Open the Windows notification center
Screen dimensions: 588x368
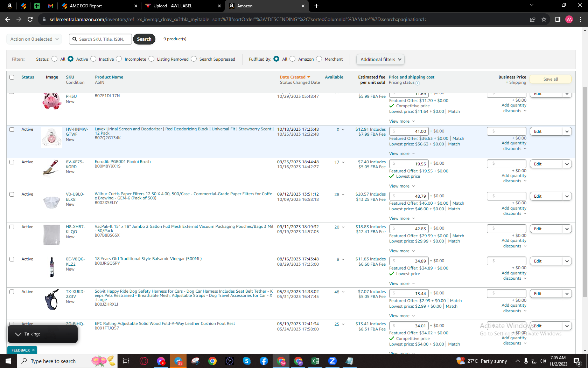577,361
